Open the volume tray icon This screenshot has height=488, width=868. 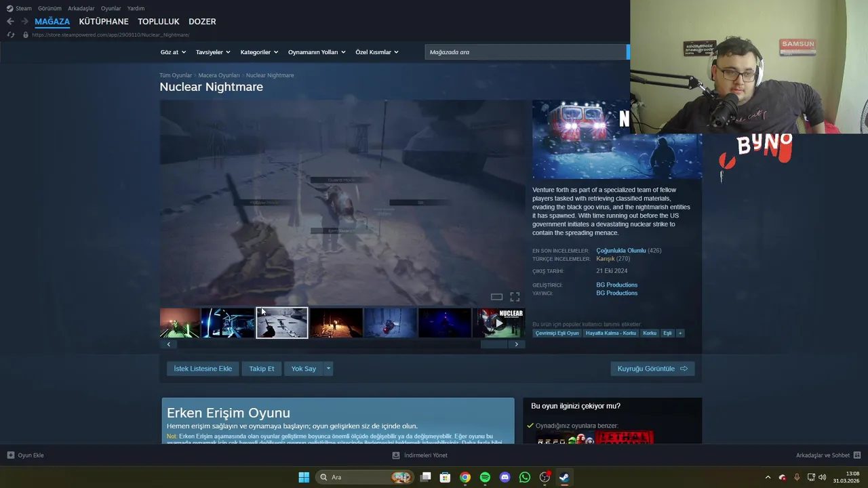click(822, 477)
